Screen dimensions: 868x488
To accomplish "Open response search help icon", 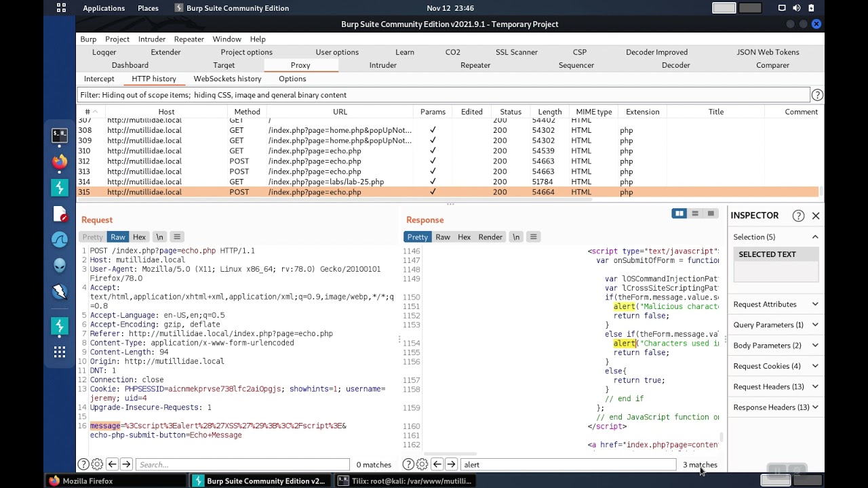I will click(x=408, y=464).
